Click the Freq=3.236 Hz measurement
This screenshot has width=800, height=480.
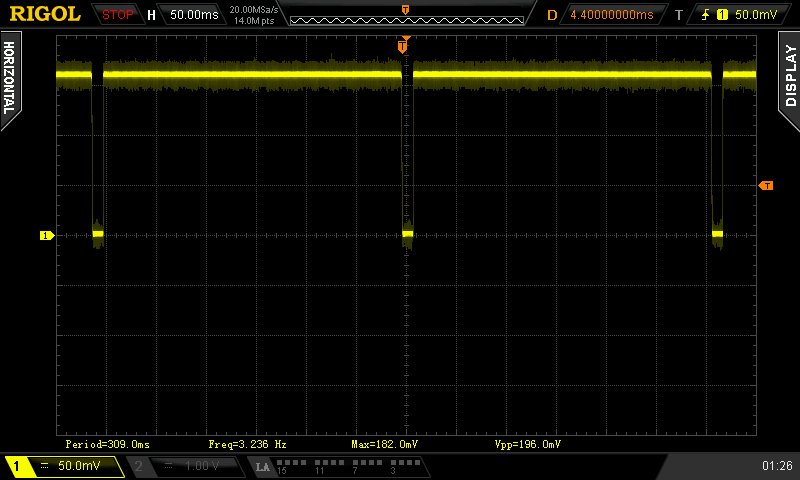point(247,444)
